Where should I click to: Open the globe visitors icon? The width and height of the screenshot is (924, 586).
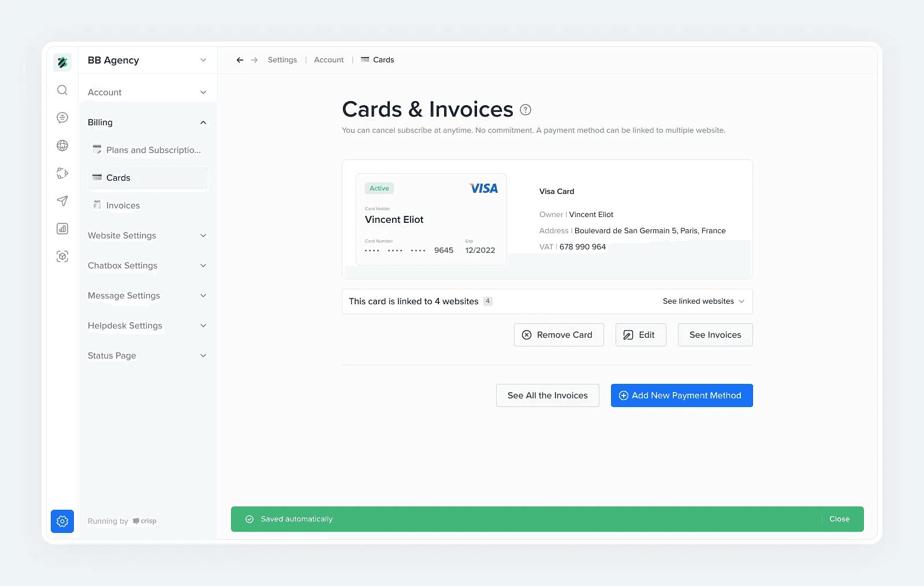pos(62,145)
